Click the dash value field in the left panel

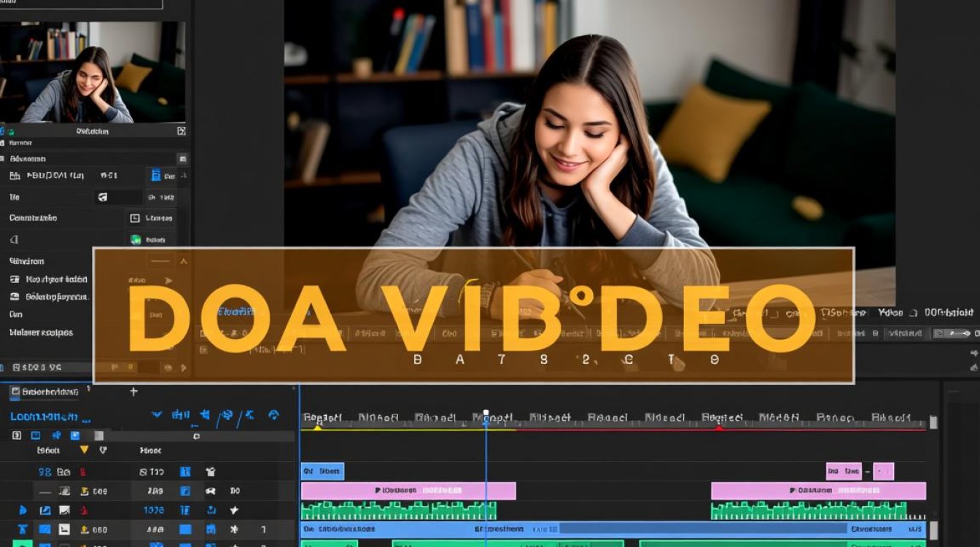(160, 261)
